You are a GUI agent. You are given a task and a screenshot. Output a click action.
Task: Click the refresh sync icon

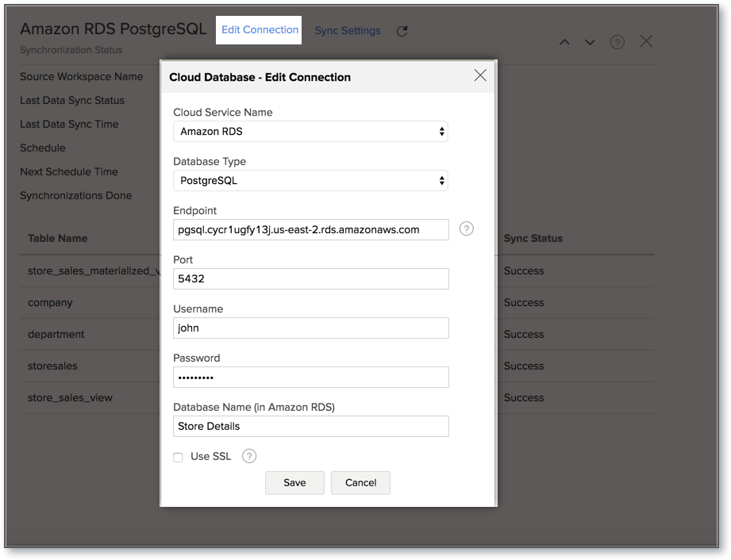[402, 31]
